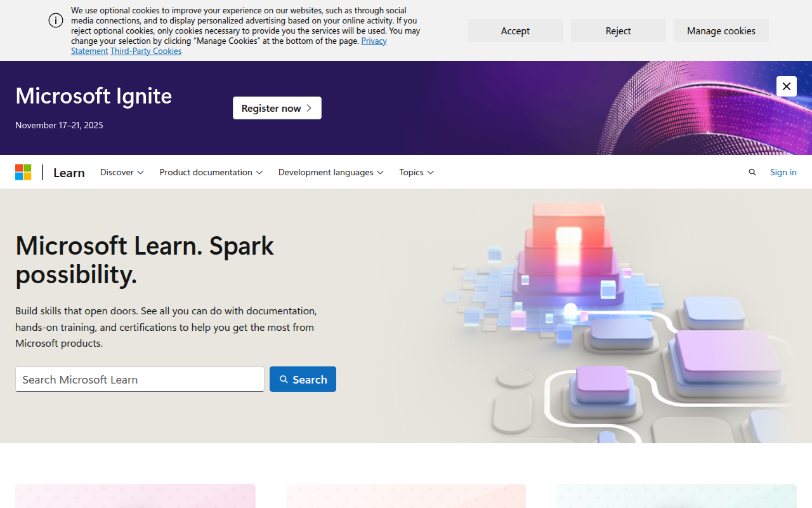Screen dimensions: 812x508
Task: Expand the Development languages dropdown
Action: tap(330, 172)
